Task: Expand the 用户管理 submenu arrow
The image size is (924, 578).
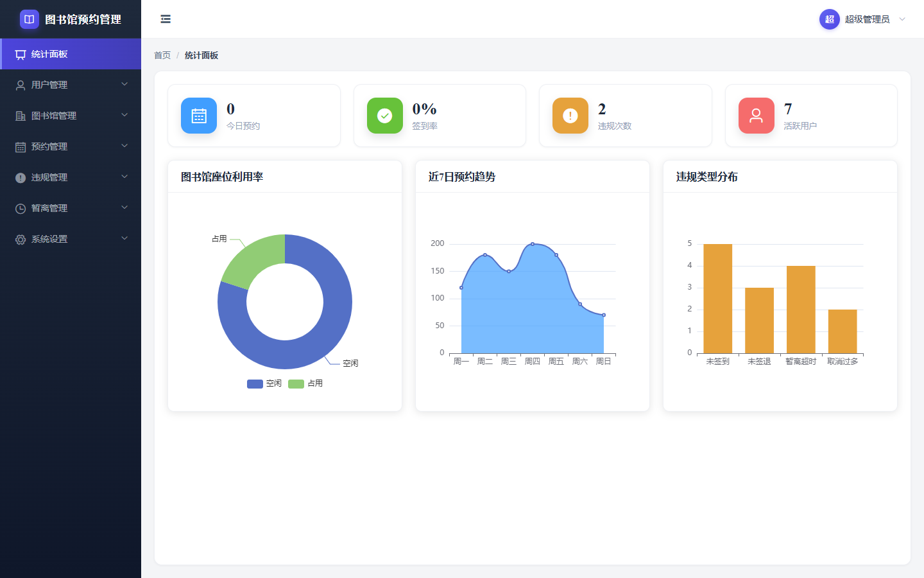Action: (x=124, y=84)
